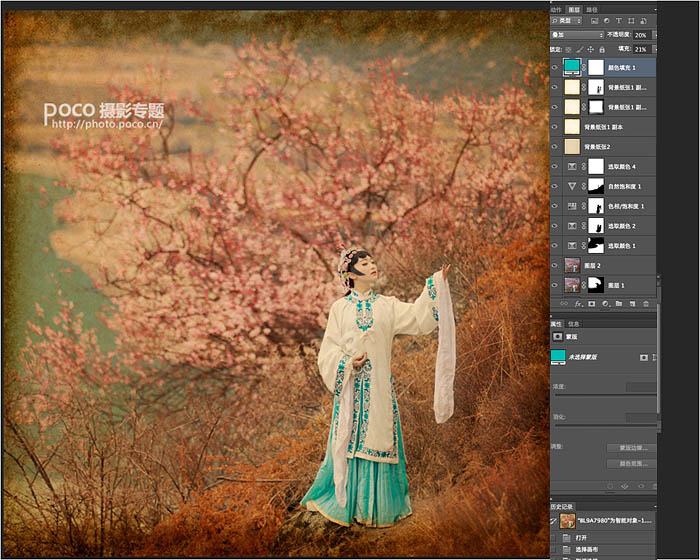The image size is (700, 560).
Task: Click 选取颜色 2 adjustment icon
Action: [x=572, y=226]
